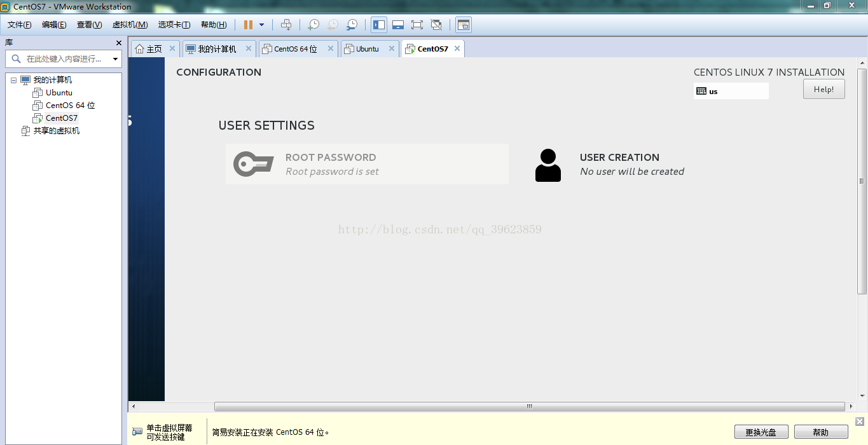Image resolution: width=868 pixels, height=445 pixels.
Task: Click the horizontal scrollbar thumb of VM view
Action: coord(529,406)
